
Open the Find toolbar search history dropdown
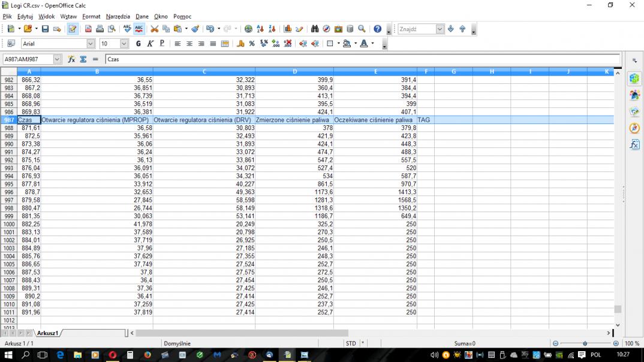440,29
